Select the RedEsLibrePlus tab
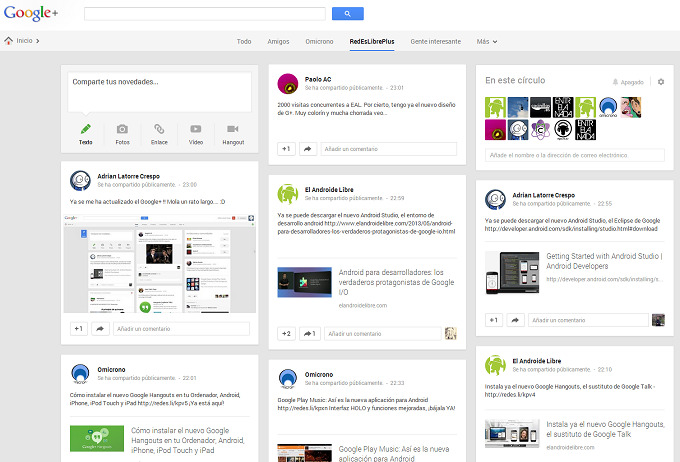Viewport: 680px width, 462px height. [x=372, y=42]
